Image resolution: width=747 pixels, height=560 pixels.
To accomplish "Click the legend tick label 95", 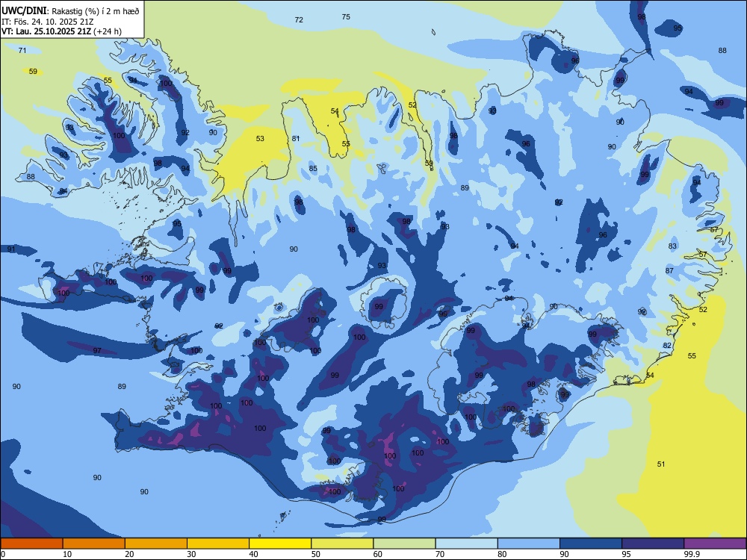I will [x=627, y=554].
